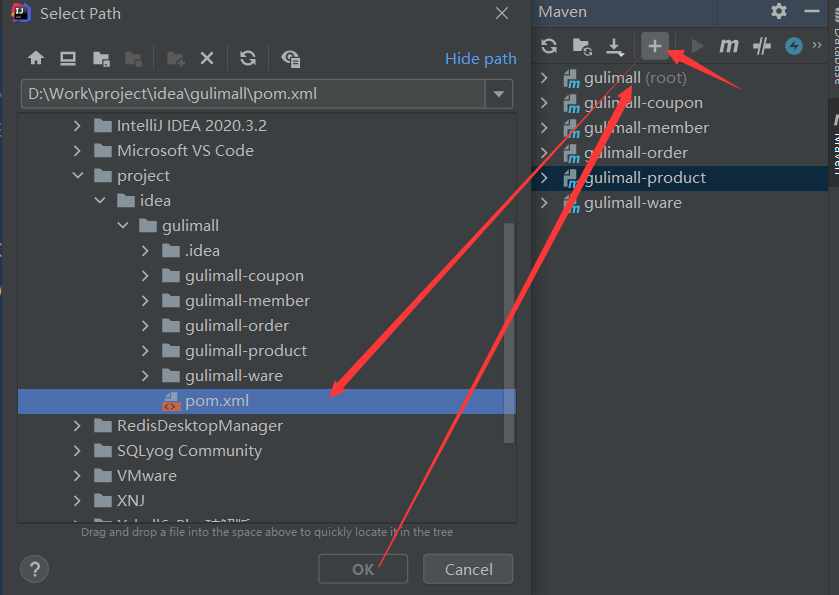
Task: Select RedisDesktopManager folder
Action: tap(200, 426)
